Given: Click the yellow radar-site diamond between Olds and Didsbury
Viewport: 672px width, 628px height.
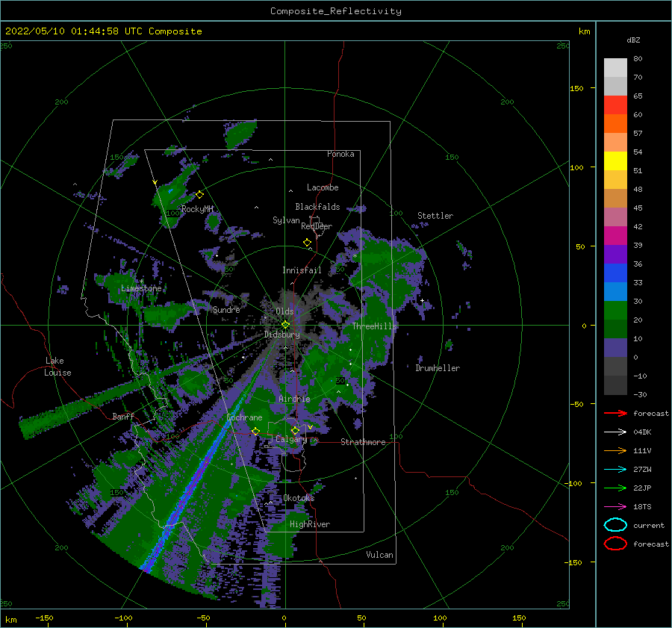Looking at the screenshot, I should [x=285, y=325].
